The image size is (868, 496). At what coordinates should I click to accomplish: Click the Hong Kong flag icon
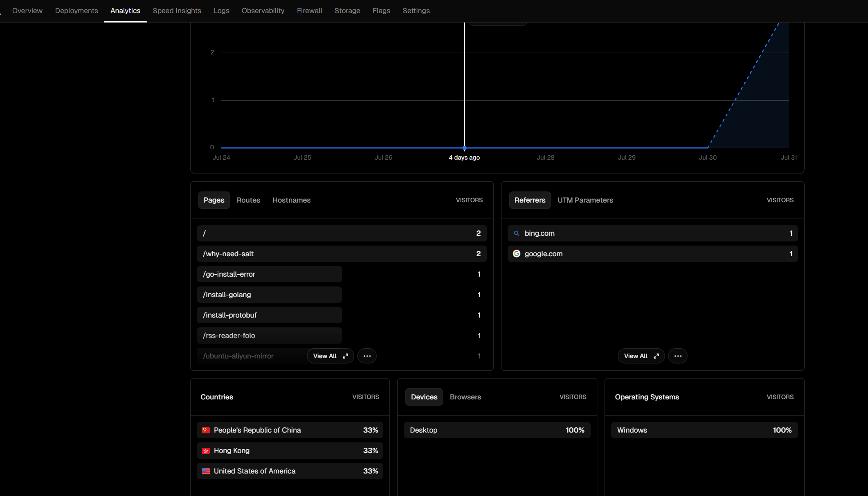click(206, 451)
